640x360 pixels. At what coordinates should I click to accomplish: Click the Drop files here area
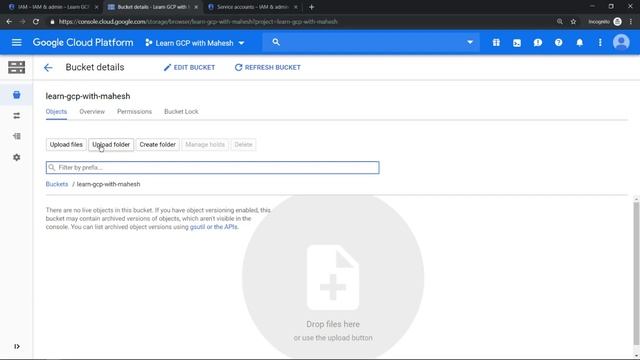point(333,278)
